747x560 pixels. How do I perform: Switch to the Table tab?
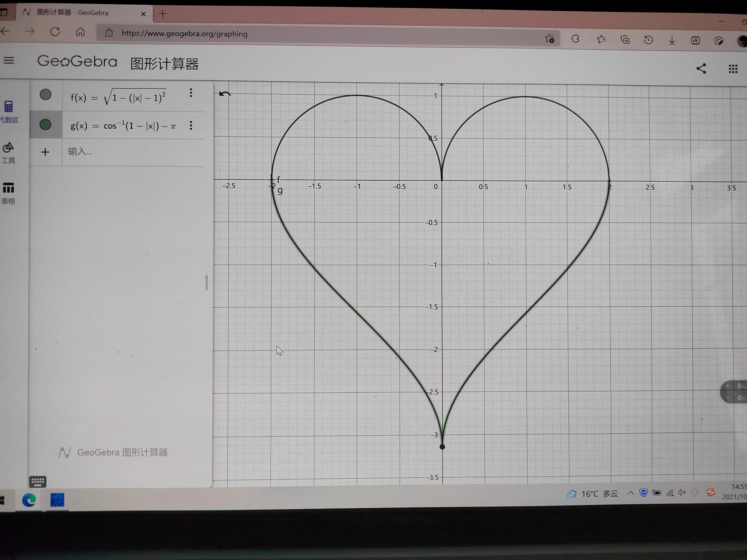8,193
